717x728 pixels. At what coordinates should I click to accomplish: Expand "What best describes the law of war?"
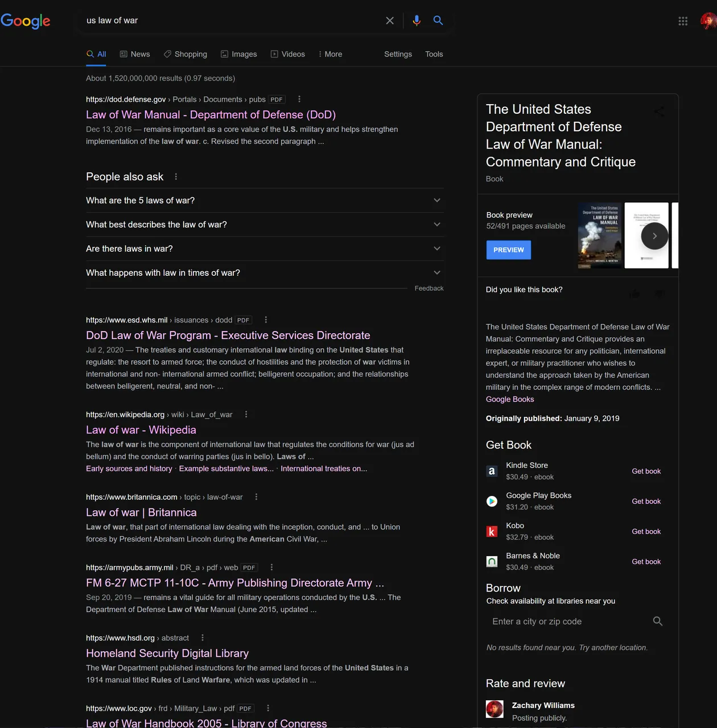tap(265, 225)
